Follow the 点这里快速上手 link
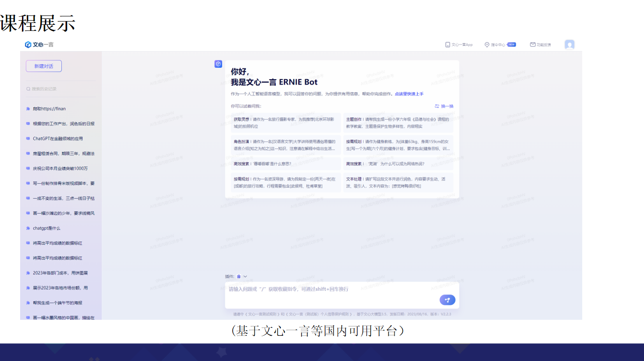This screenshot has height=361, width=644. point(409,94)
